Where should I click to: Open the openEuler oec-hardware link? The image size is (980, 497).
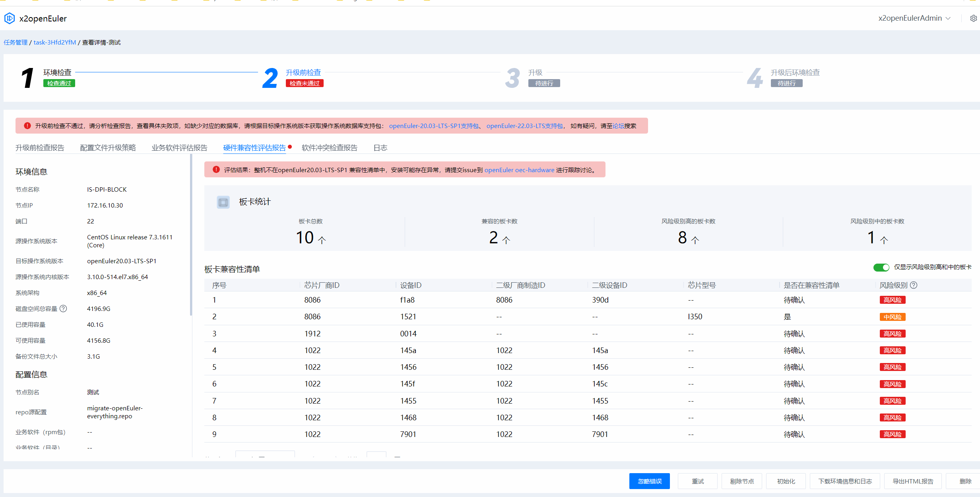[519, 170]
